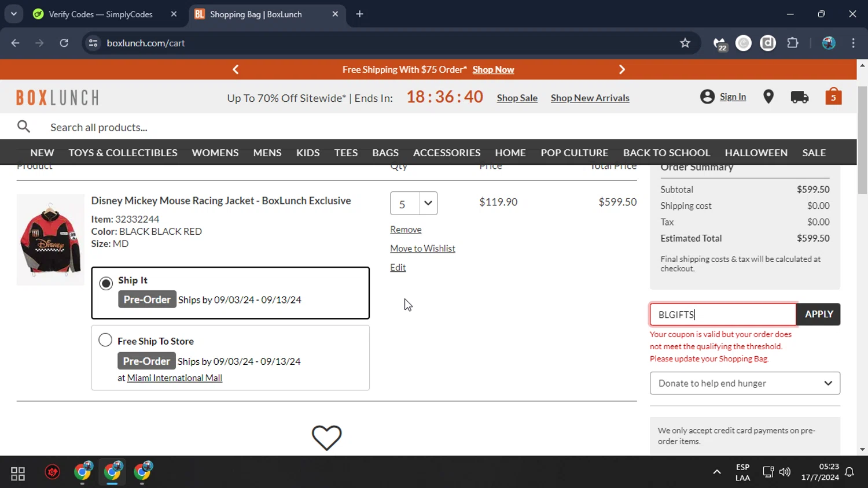Open the Disney Mickey Mouse Racing Jacket title
The image size is (868, 488).
pos(221,201)
